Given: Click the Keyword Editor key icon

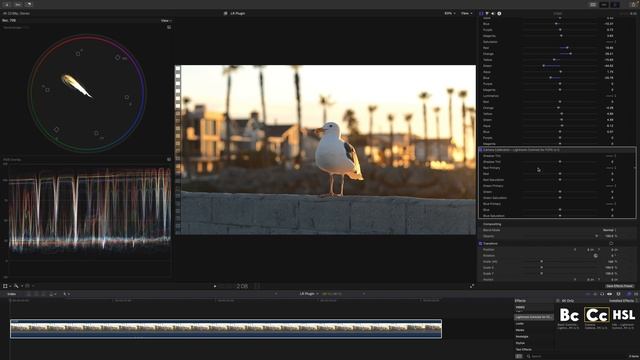Looking at the screenshot, I should (x=18, y=4).
